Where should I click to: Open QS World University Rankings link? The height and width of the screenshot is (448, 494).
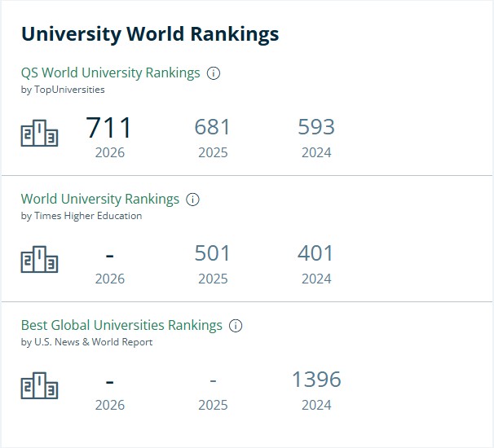110,72
